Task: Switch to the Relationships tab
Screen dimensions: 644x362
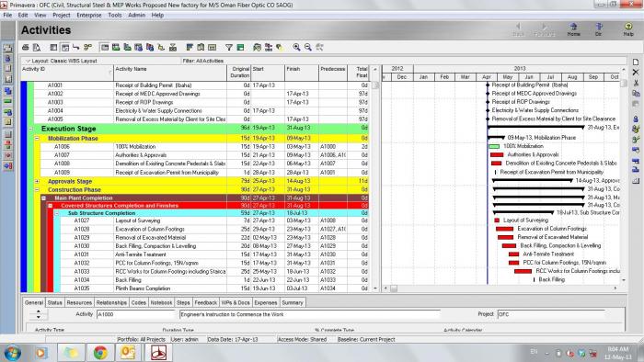Action: point(111,302)
